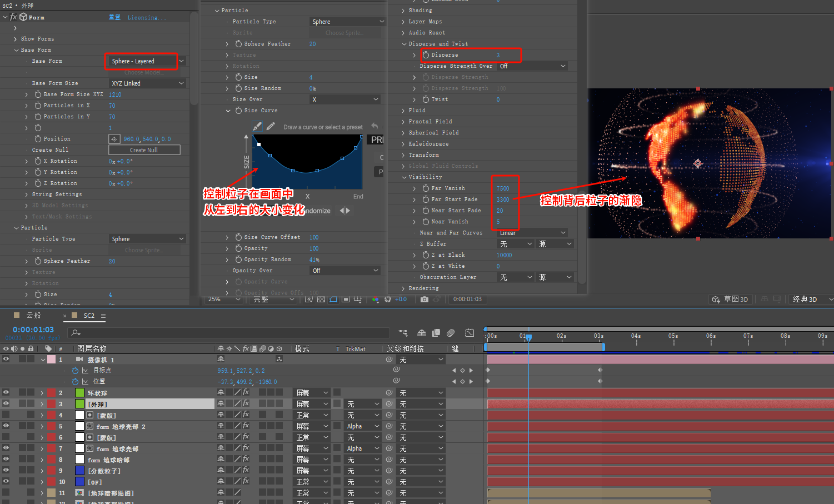Click 重置 to reset Form effect
The image size is (834, 504).
coord(115,17)
